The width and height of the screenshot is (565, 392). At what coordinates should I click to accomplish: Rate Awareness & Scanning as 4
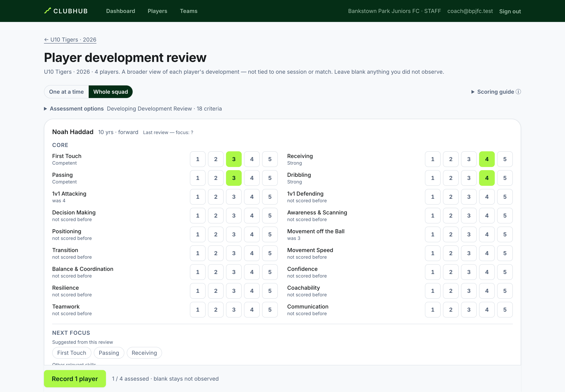487,216
